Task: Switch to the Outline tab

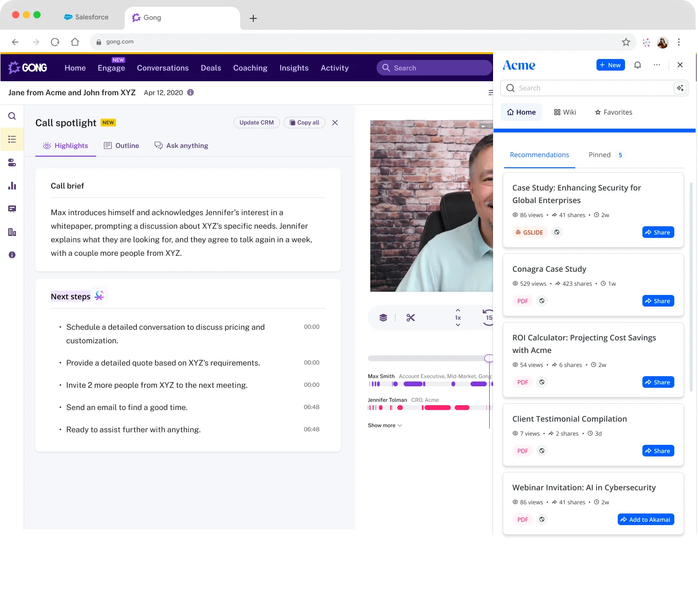Action: [121, 146]
